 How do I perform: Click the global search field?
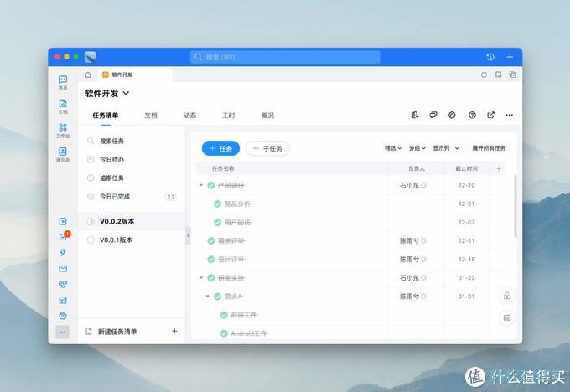click(285, 57)
